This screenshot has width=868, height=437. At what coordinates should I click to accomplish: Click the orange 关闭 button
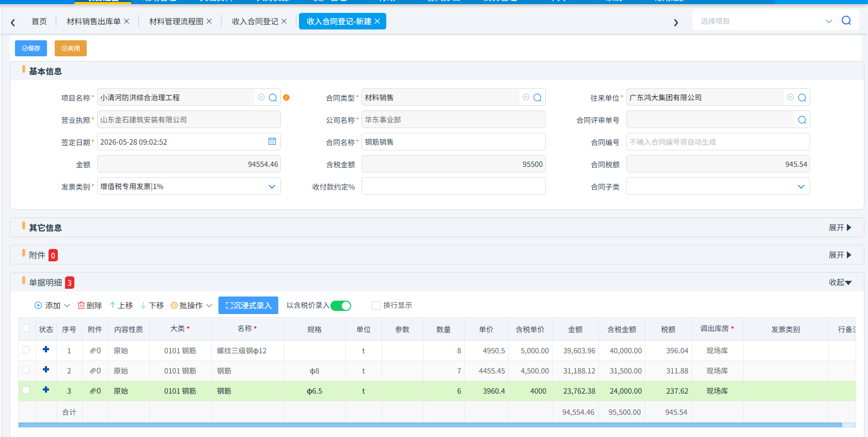71,48
